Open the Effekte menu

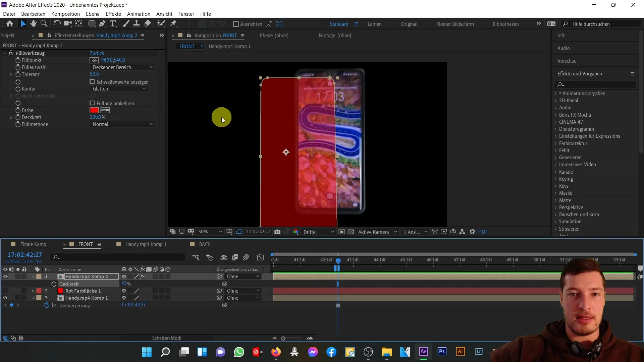113,14
